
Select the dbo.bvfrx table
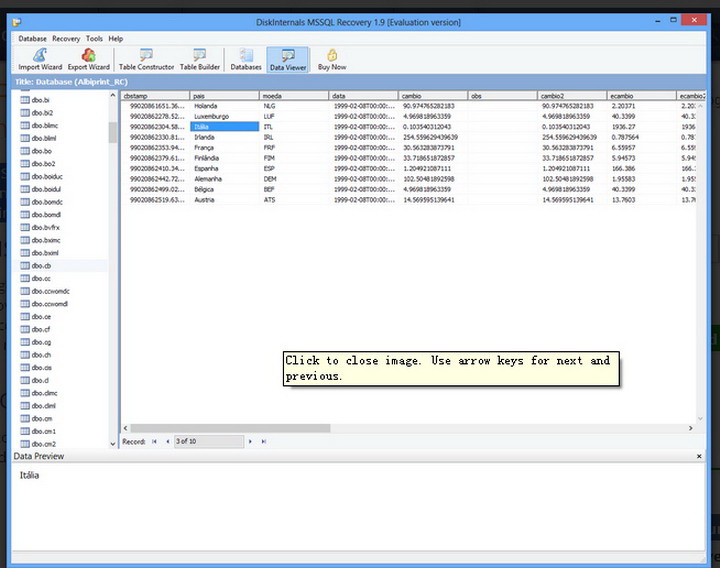pyautogui.click(x=45, y=227)
